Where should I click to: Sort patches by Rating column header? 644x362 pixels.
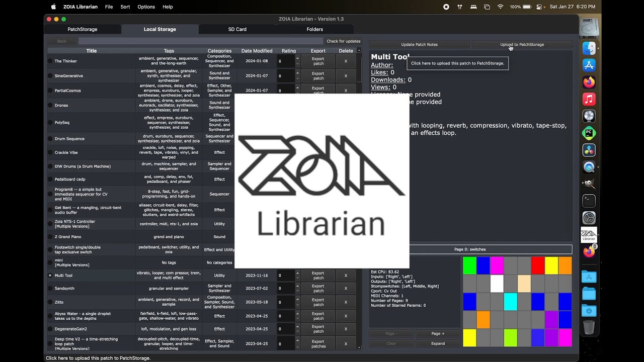point(289,51)
